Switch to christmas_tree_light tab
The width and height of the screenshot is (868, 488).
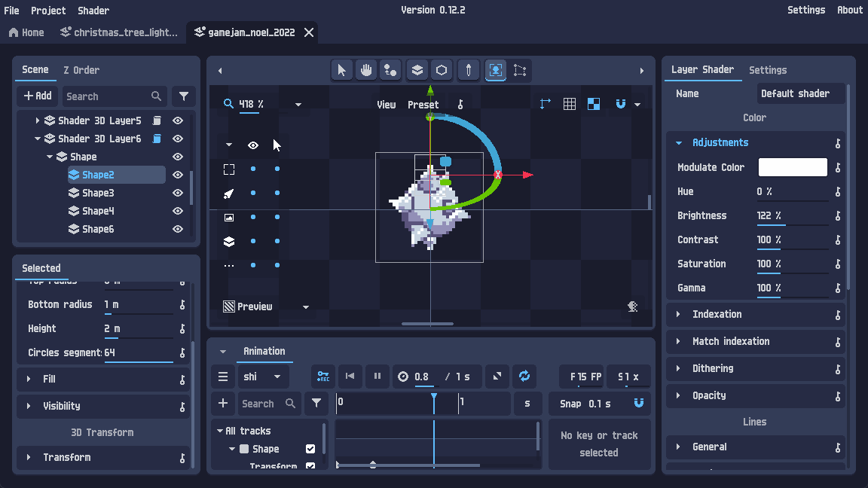click(120, 32)
